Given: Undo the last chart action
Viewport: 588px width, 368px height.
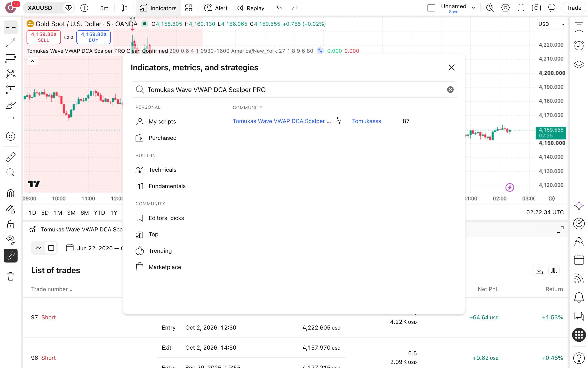Looking at the screenshot, I should pyautogui.click(x=280, y=8).
